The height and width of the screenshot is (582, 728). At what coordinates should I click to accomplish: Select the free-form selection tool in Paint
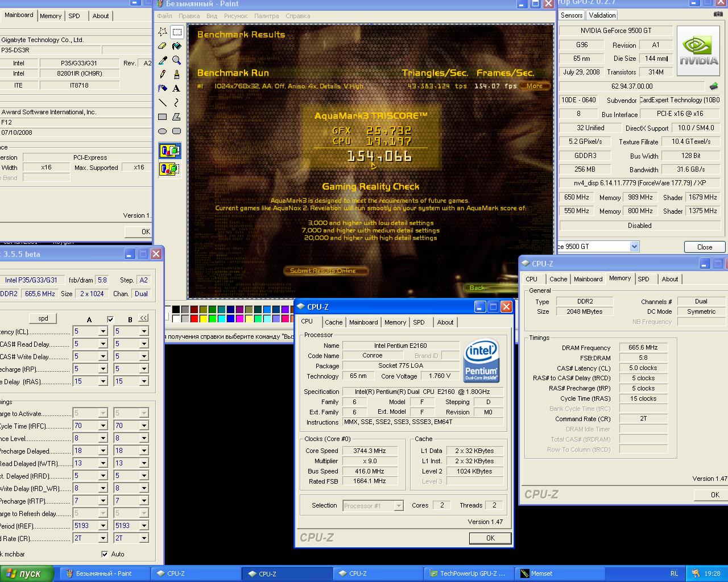click(x=163, y=32)
